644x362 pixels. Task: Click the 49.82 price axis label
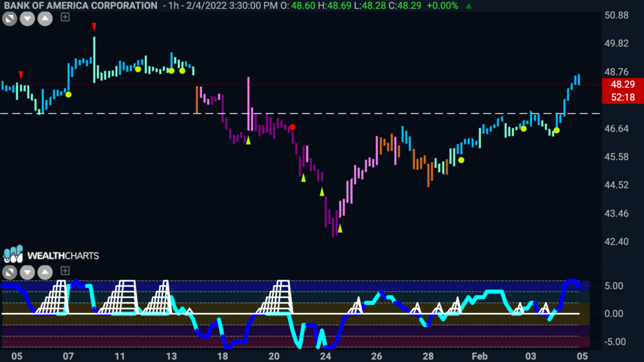(x=616, y=43)
